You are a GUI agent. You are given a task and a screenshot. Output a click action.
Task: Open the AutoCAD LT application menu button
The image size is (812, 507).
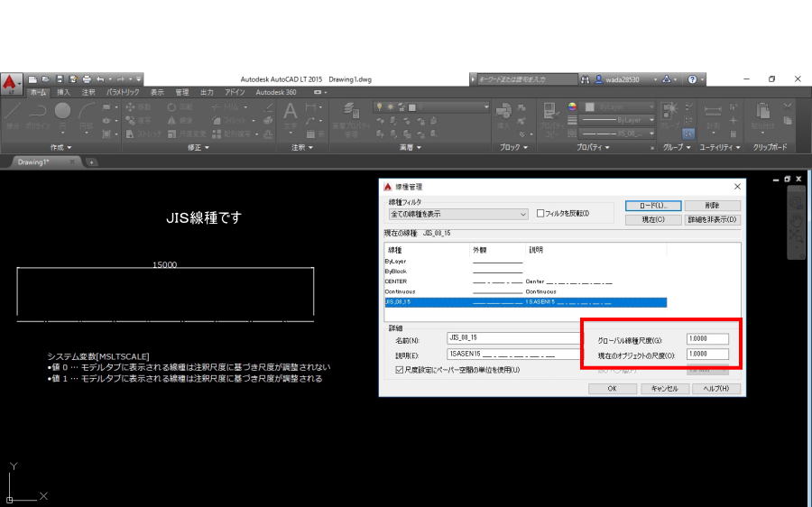(11, 84)
